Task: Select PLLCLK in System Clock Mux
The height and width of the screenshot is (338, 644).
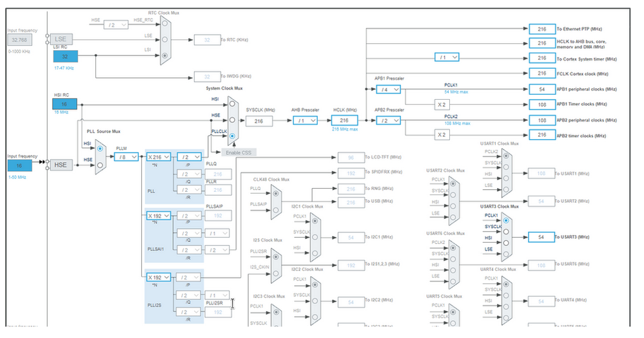Action: click(x=233, y=136)
